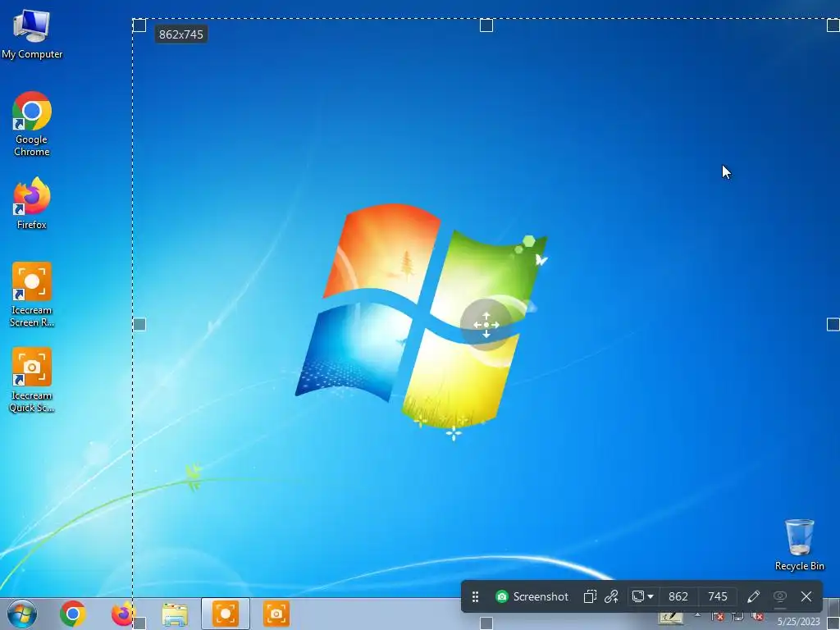
Task: Open the pencil drawing tools
Action: [753, 596]
